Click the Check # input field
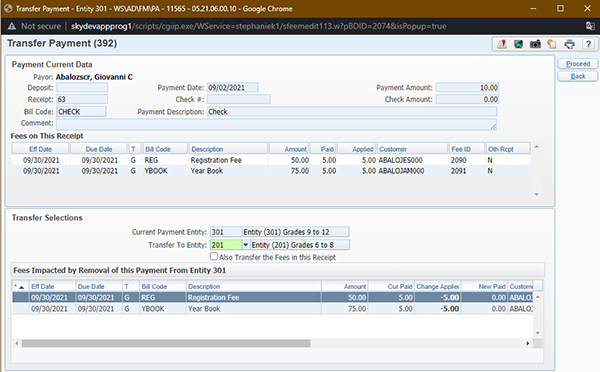The image size is (600, 372). tap(238, 100)
